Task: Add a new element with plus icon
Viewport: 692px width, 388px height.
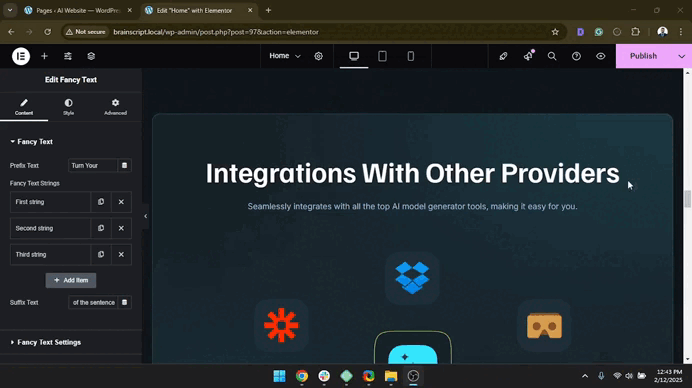Action: coord(44,56)
